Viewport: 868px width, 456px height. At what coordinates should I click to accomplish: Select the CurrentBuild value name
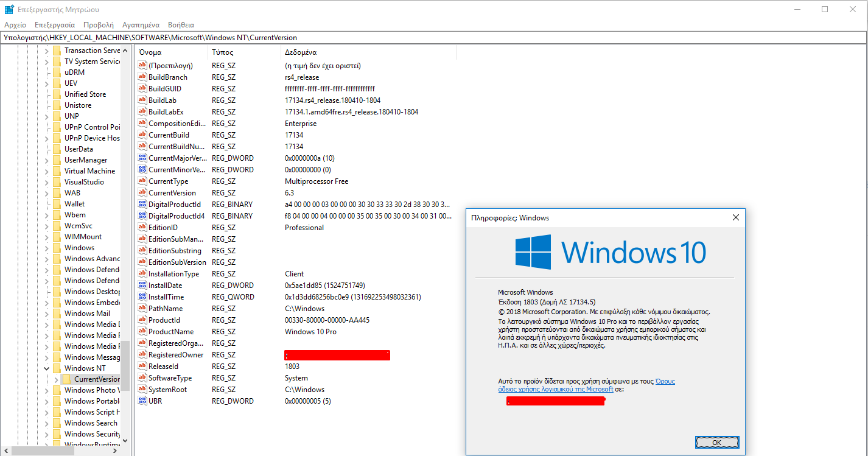click(x=169, y=135)
